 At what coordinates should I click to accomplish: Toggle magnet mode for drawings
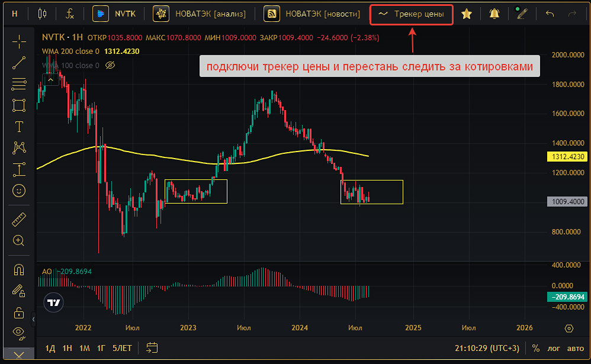(x=19, y=270)
